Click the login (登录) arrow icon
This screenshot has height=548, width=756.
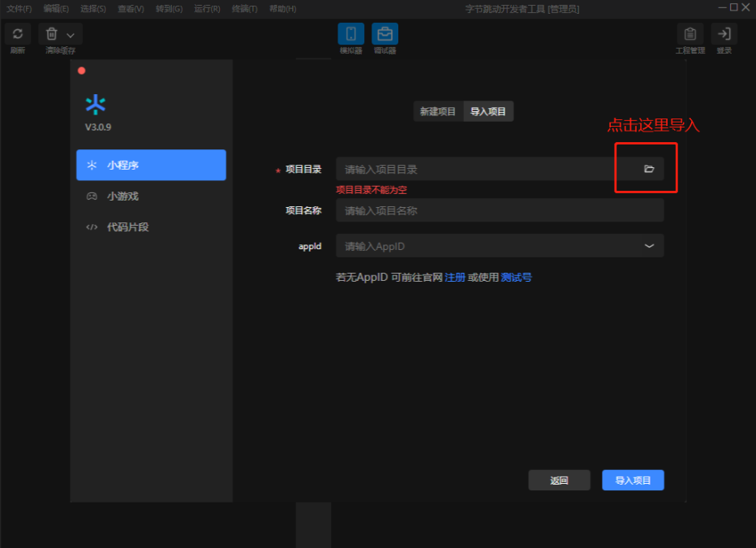(724, 34)
